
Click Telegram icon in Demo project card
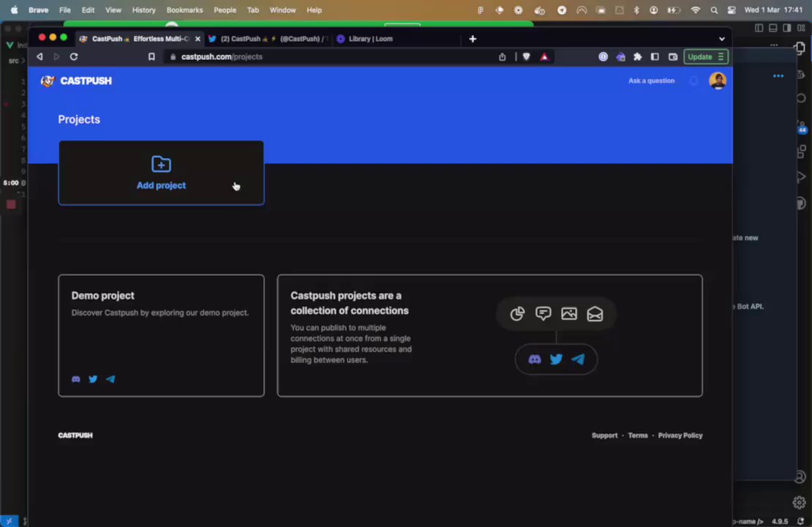[110, 379]
